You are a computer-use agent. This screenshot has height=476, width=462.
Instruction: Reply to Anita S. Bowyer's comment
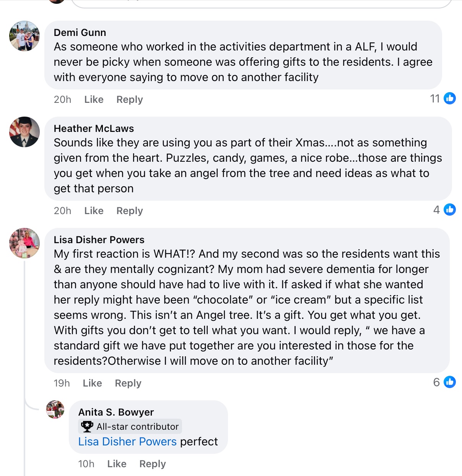tap(153, 464)
